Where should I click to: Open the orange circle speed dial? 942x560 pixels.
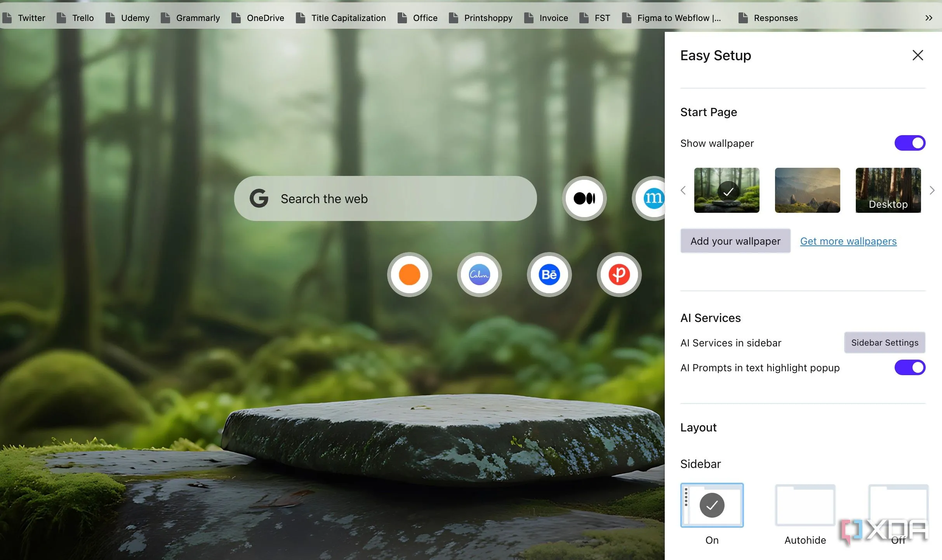pos(409,275)
